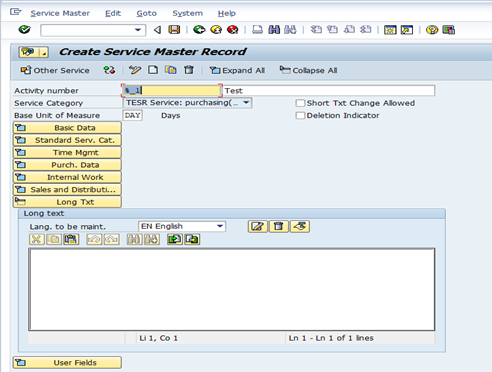Open the Goto menu
Image resolution: width=492 pixels, height=372 pixels.
tap(146, 13)
